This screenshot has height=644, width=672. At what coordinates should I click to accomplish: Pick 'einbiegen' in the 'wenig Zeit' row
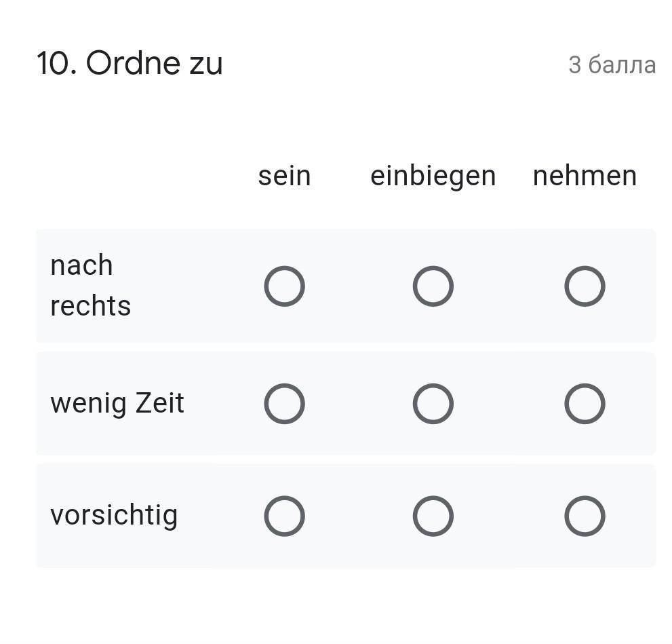click(x=433, y=404)
